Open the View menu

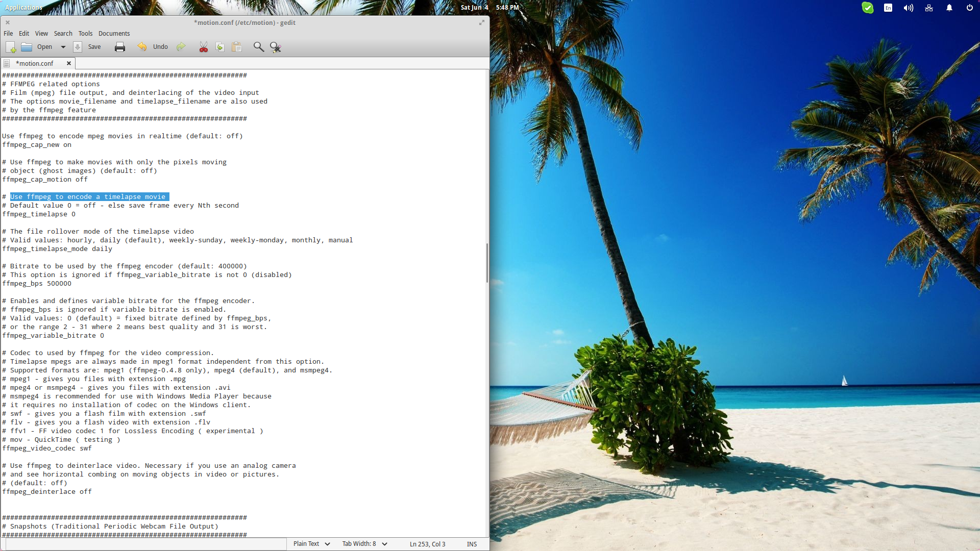41,34
